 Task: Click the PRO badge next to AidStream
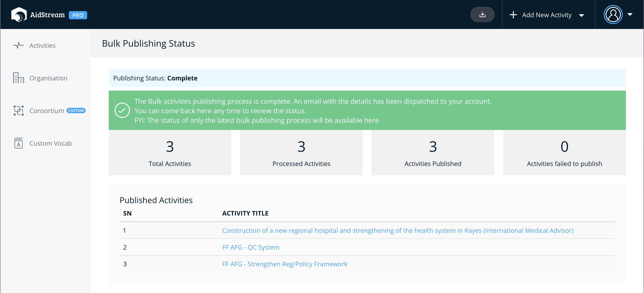coord(78,15)
